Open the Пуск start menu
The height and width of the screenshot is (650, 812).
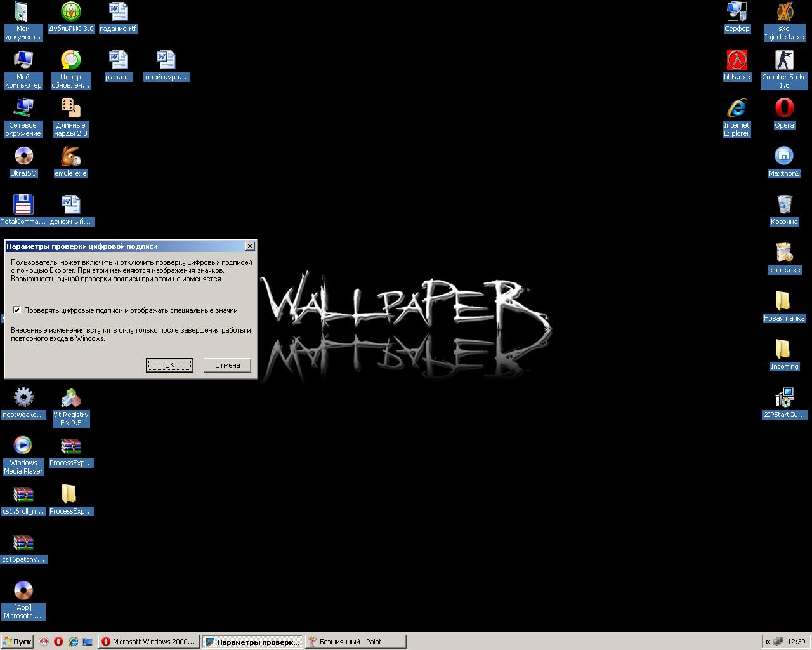click(17, 642)
